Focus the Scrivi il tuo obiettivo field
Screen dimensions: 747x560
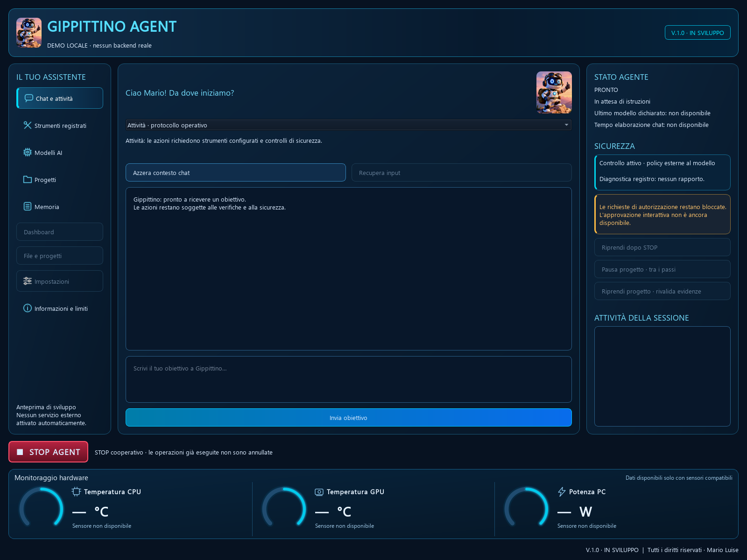point(349,379)
